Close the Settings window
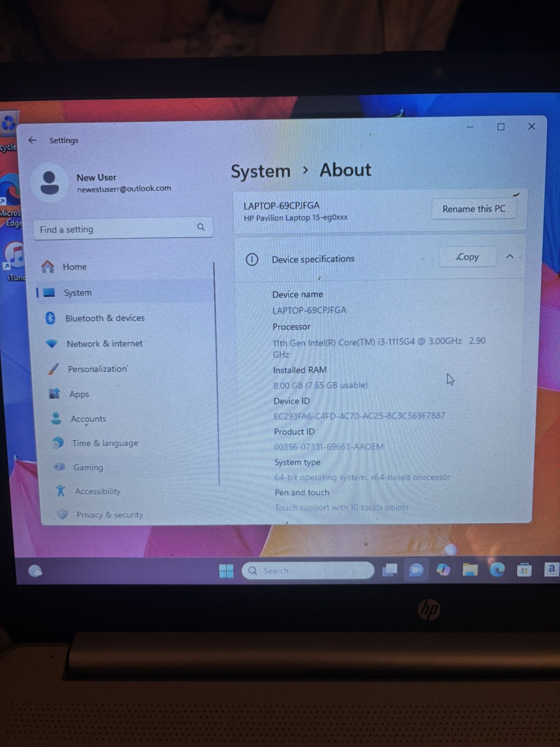 [532, 126]
